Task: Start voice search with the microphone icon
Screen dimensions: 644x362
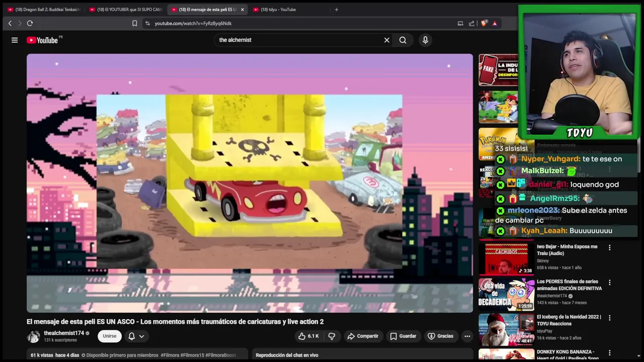Action: click(x=425, y=40)
